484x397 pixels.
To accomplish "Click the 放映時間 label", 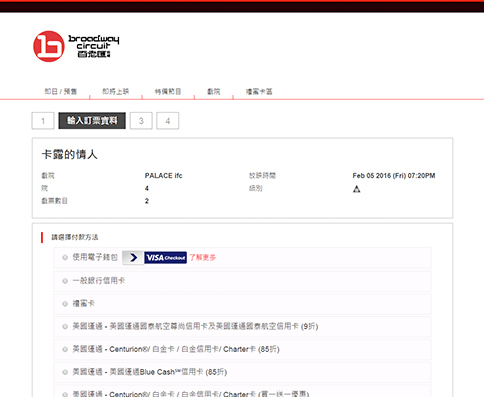I will click(262, 176).
